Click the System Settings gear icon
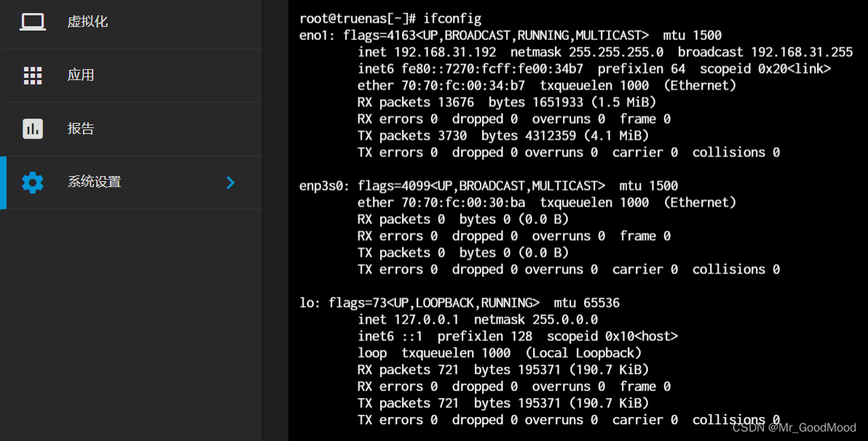This screenshot has width=868, height=441. tap(33, 182)
